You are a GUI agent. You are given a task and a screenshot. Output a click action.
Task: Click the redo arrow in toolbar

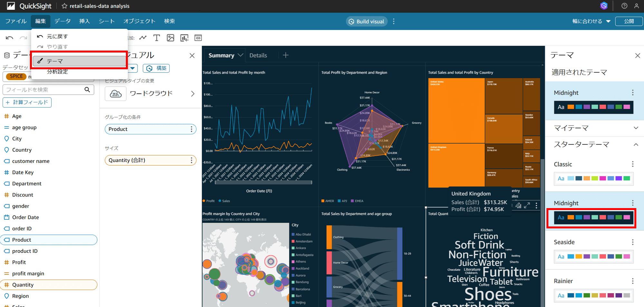click(24, 38)
